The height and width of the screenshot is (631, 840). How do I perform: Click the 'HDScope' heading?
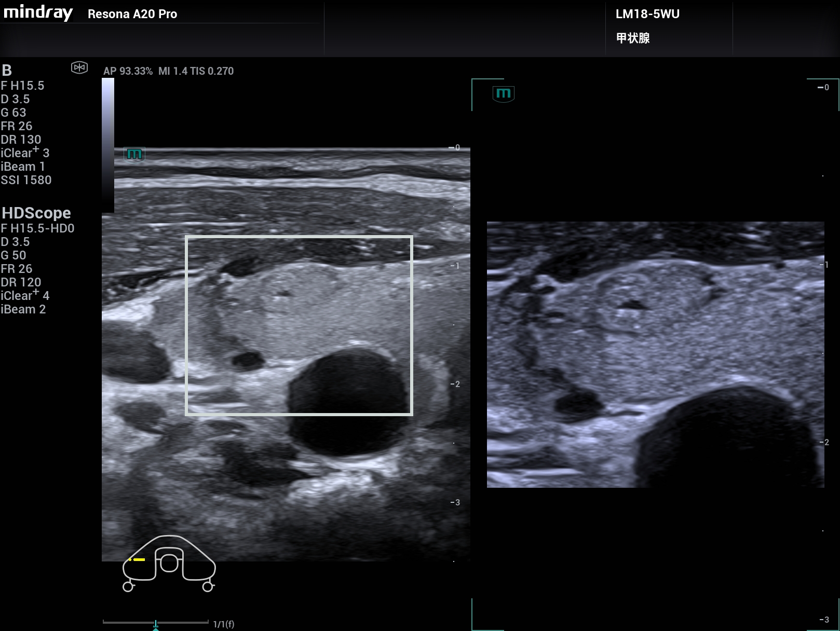pos(36,213)
